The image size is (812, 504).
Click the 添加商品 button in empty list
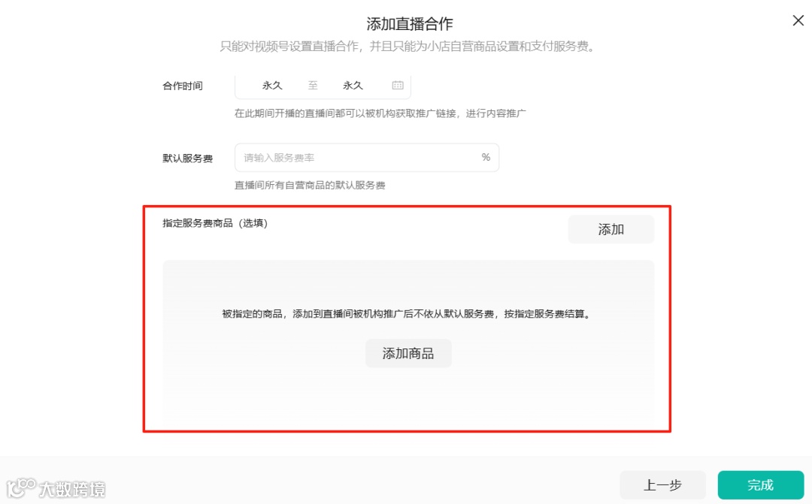coord(408,354)
